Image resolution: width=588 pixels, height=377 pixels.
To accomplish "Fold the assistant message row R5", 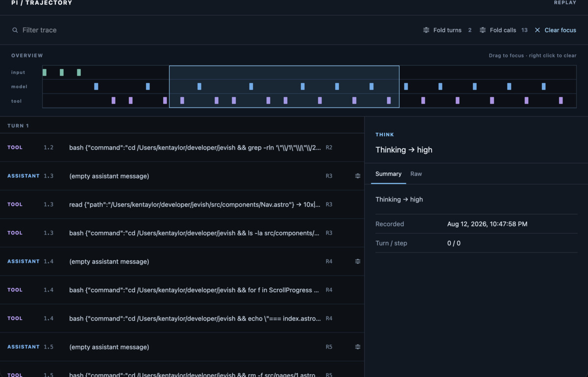I will tap(358, 347).
